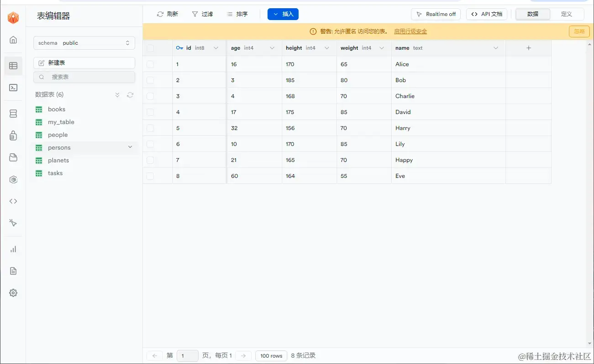Dismiss warning with 忽略 button
Viewport: 594px width, 364px height.
(579, 31)
